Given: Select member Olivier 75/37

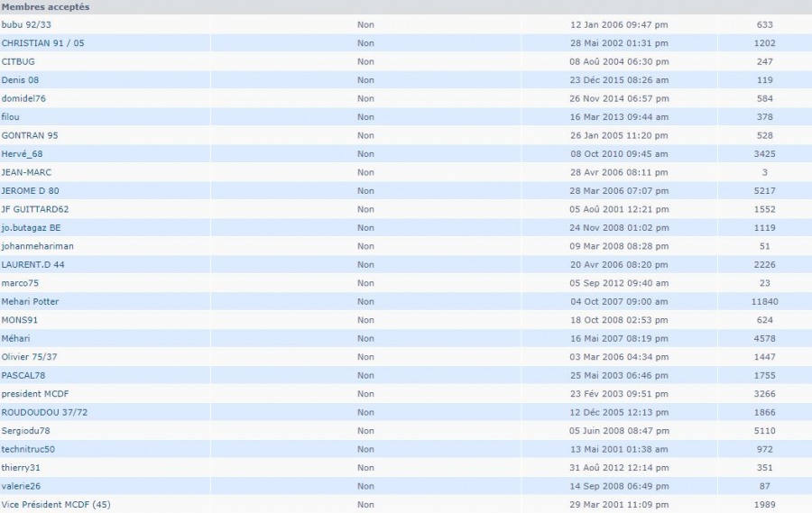Looking at the screenshot, I should click(29, 357).
